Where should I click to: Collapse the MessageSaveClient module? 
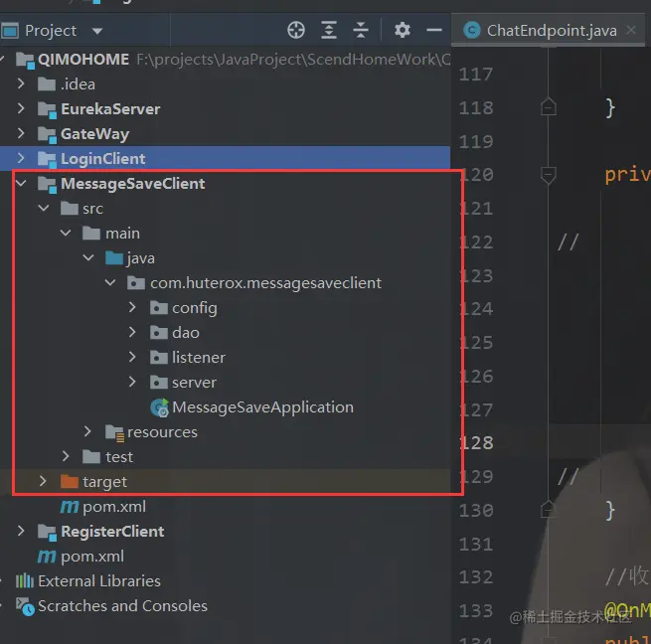[21, 183]
